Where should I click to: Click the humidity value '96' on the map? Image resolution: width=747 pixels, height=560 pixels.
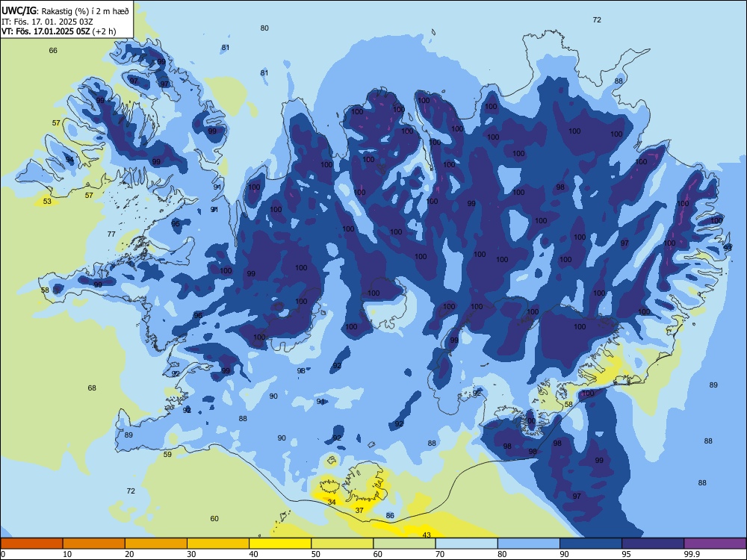pos(198,315)
